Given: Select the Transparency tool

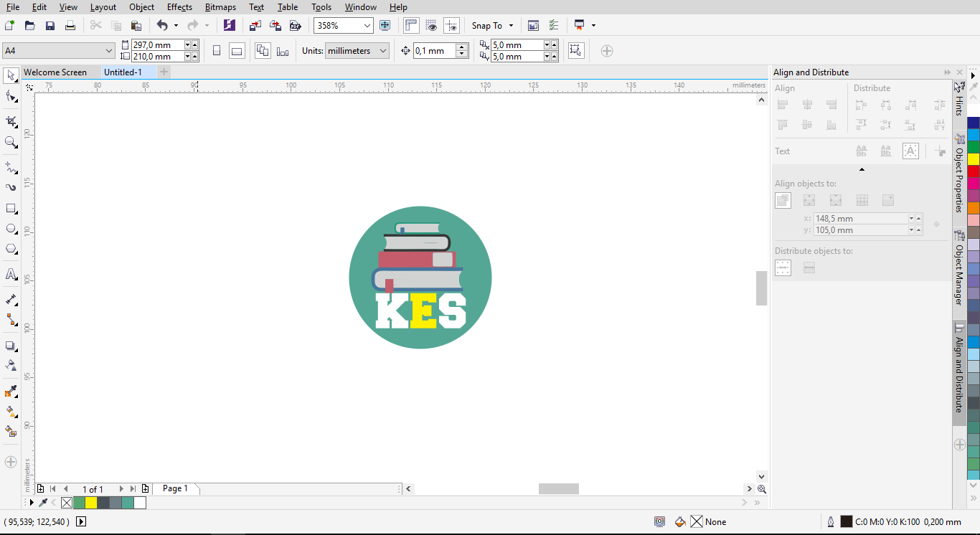Looking at the screenshot, I should pos(11,365).
